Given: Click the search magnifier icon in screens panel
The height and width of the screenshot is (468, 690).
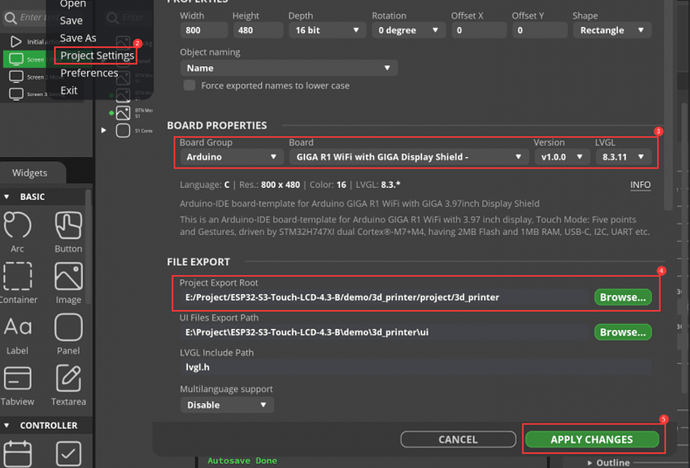Looking at the screenshot, I should click(x=10, y=18).
